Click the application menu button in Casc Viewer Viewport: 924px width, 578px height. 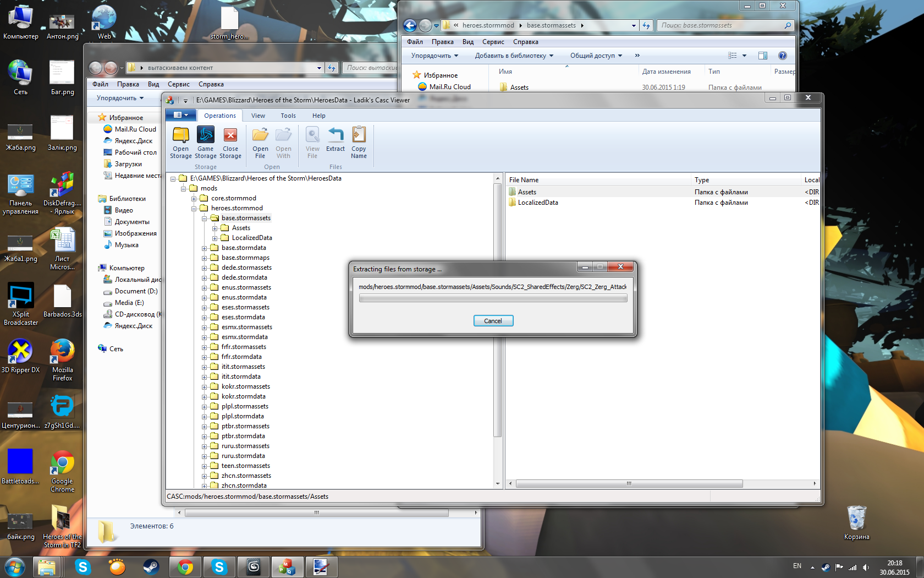[181, 115]
